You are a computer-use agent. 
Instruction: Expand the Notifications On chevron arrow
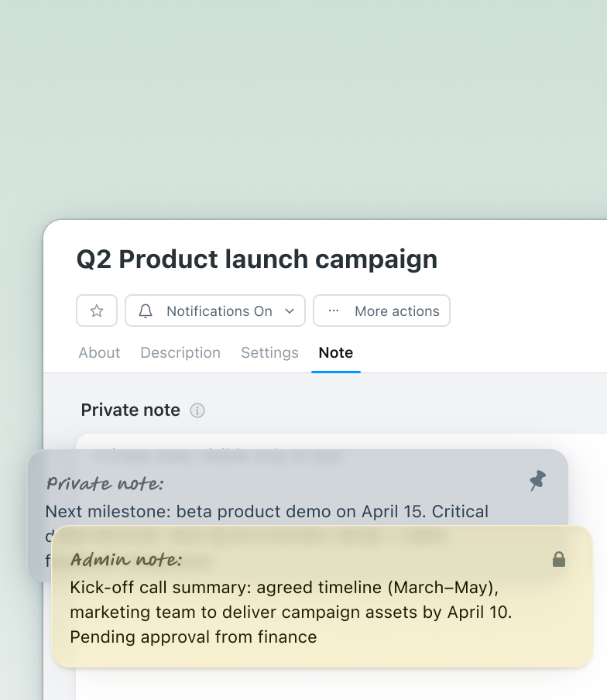(290, 311)
